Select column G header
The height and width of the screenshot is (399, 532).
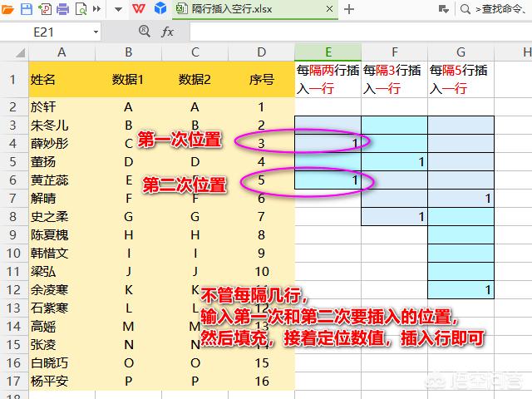(x=461, y=52)
